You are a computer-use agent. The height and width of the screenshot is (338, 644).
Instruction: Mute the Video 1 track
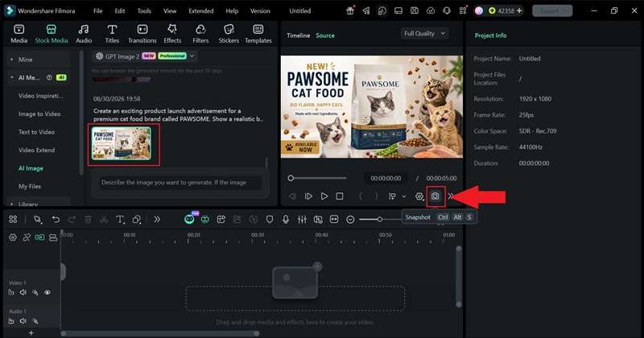click(x=23, y=292)
